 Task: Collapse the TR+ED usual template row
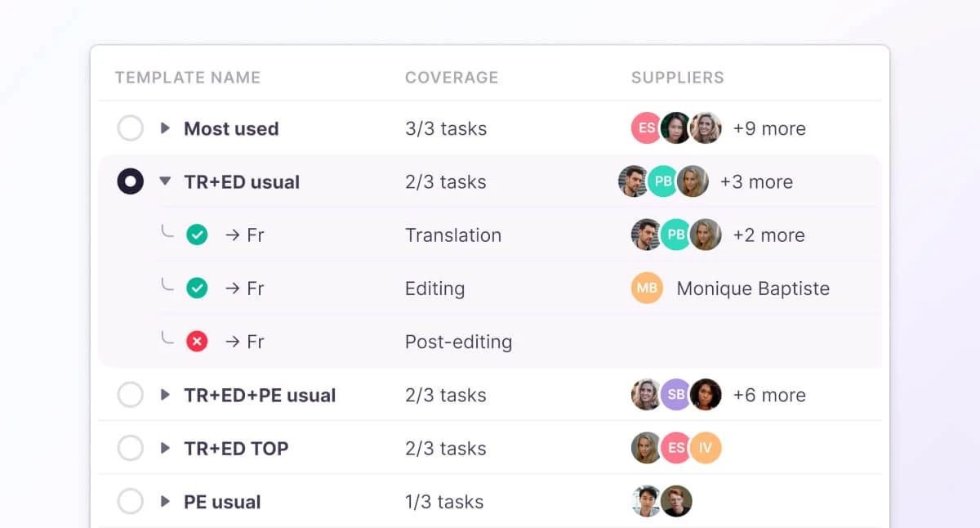(165, 182)
